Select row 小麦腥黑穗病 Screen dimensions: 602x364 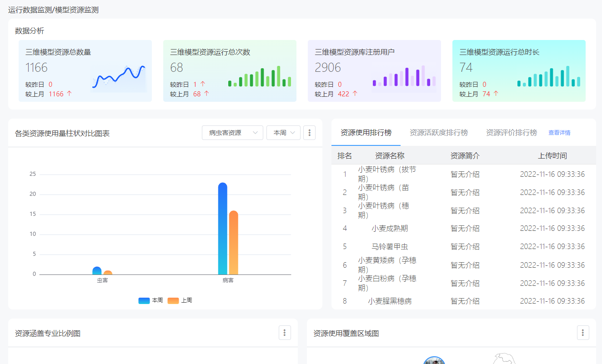point(464,301)
